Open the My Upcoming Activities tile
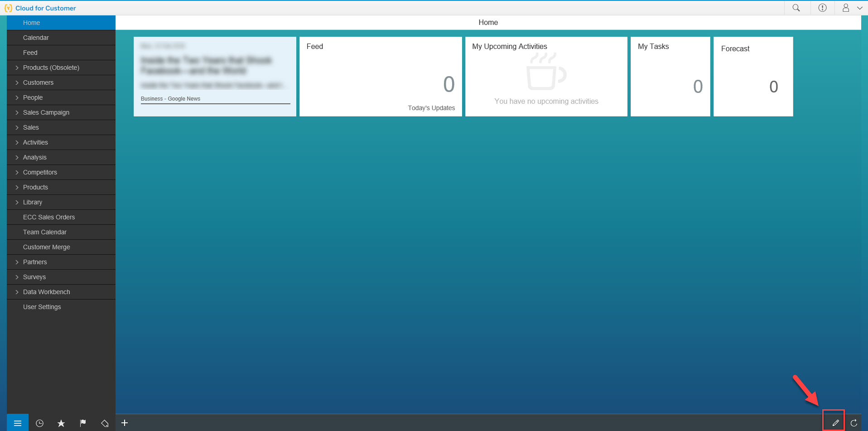The image size is (868, 431). 546,77
